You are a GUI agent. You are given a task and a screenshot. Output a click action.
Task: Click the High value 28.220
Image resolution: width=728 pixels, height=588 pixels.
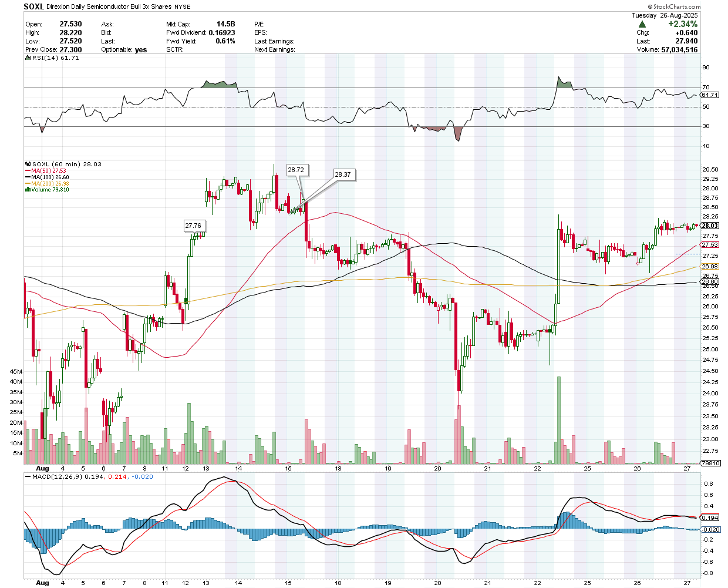(70, 33)
